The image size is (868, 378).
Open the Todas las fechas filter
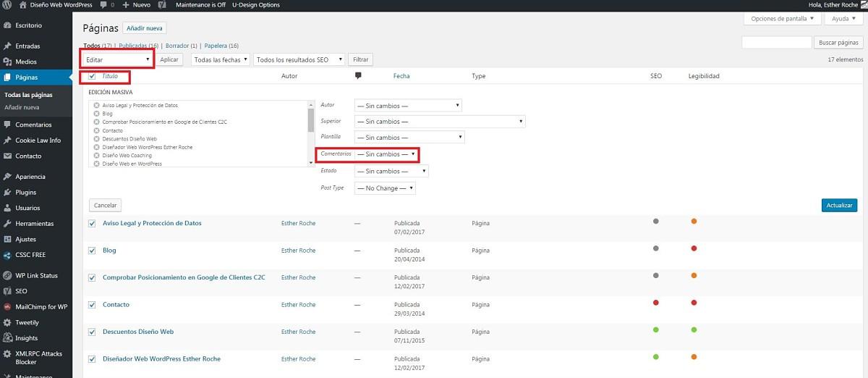221,60
